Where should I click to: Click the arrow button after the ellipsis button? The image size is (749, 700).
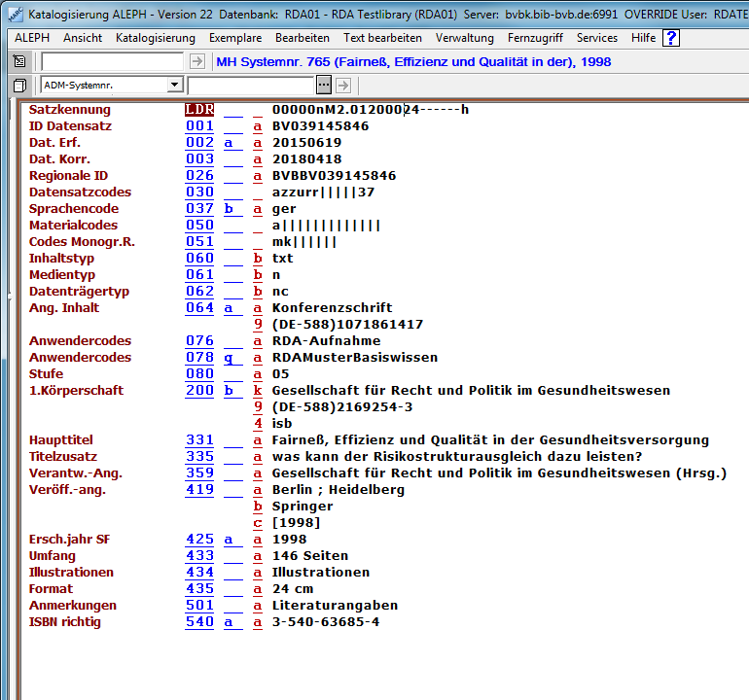tap(342, 86)
